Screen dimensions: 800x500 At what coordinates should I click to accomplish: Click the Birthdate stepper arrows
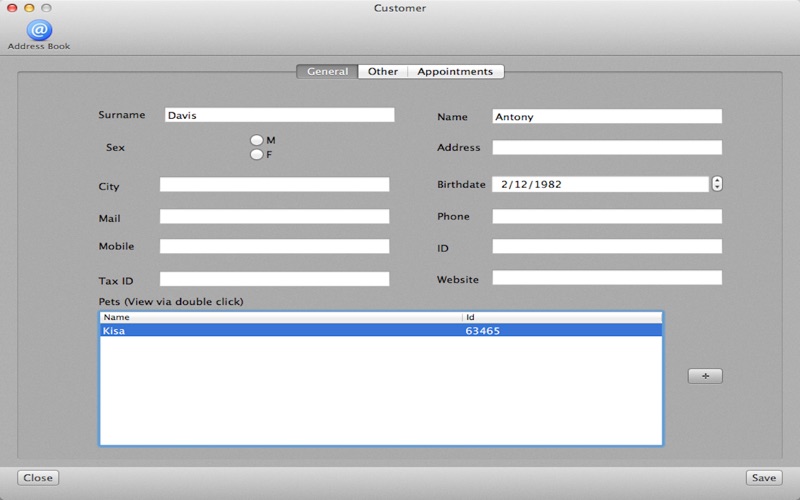[717, 184]
